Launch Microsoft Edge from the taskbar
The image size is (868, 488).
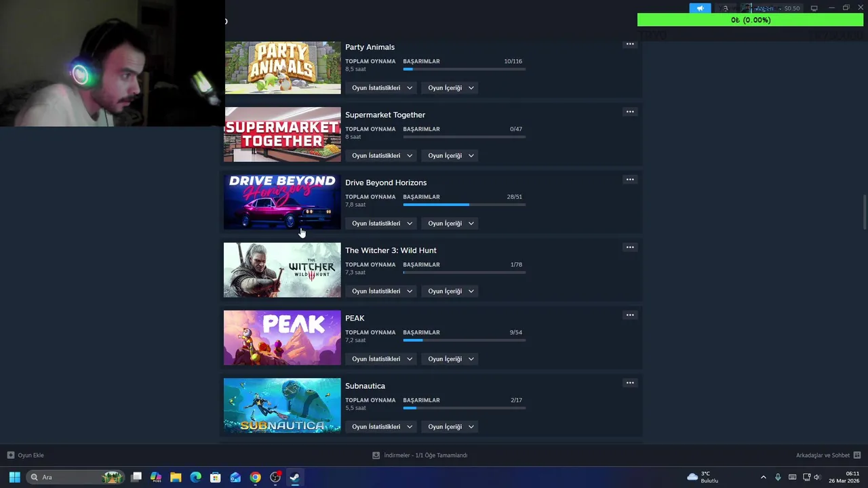195,477
